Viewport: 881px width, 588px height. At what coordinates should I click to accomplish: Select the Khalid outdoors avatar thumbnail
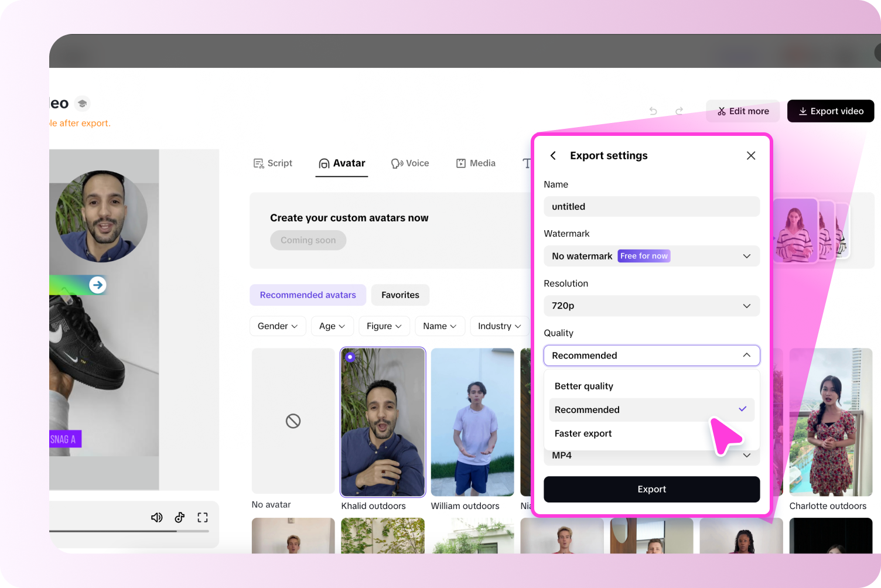click(x=383, y=422)
